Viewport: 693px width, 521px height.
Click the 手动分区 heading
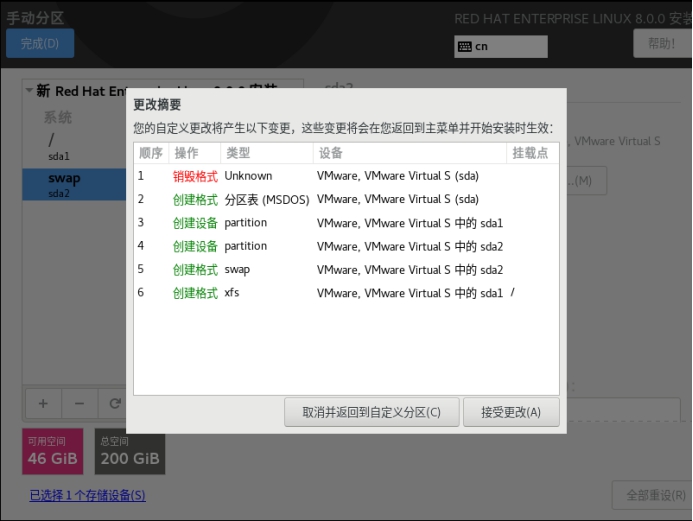(35, 18)
